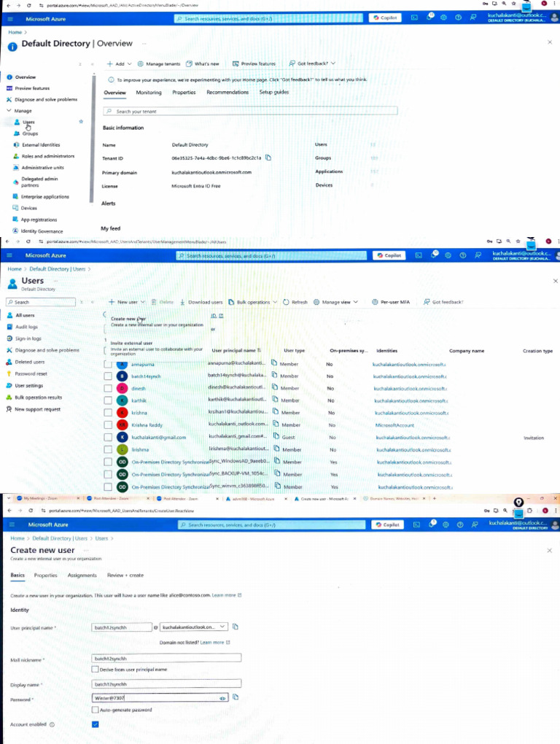Switch to the Recommendations tab
Image resolution: width=560 pixels, height=744 pixels.
tap(227, 92)
